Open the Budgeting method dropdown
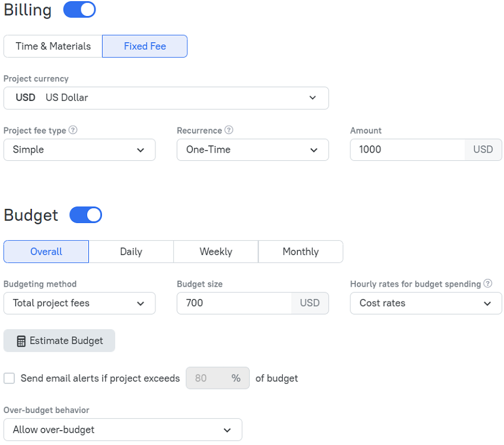Viewport: 504px width, 445px height. tap(79, 303)
